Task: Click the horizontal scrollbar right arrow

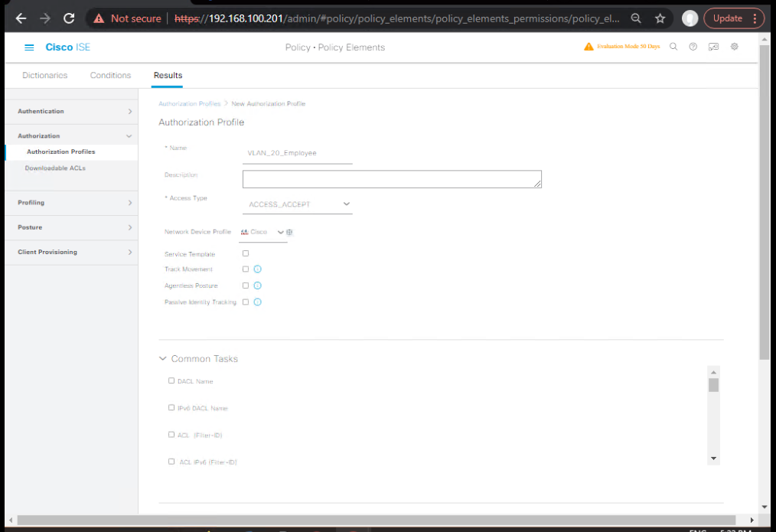Action: point(752,520)
